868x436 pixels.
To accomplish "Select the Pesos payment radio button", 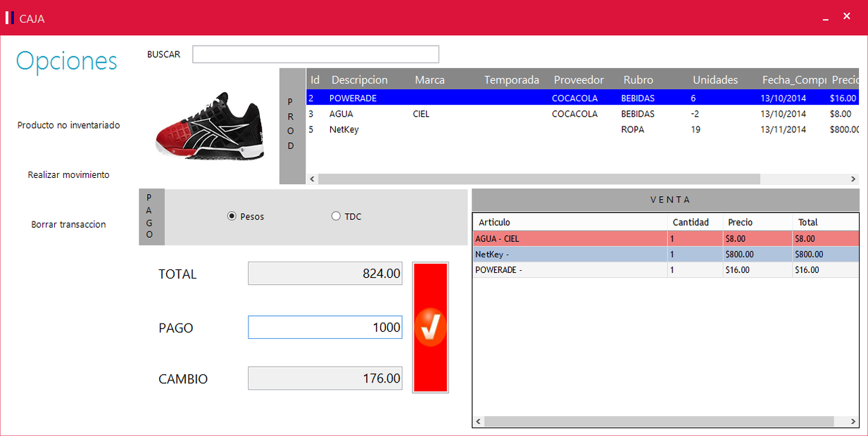I will pyautogui.click(x=232, y=217).
